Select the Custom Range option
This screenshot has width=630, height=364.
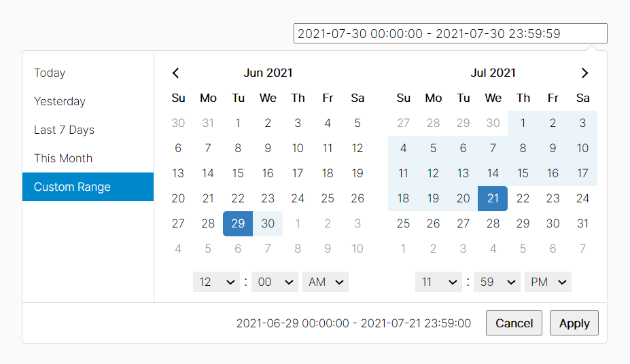pos(88,187)
